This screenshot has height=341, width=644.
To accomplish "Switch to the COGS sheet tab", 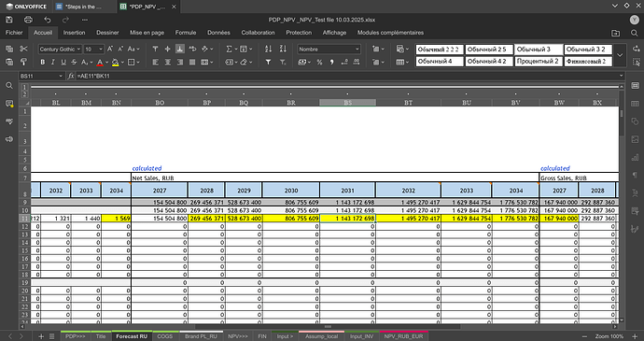I will [x=165, y=336].
